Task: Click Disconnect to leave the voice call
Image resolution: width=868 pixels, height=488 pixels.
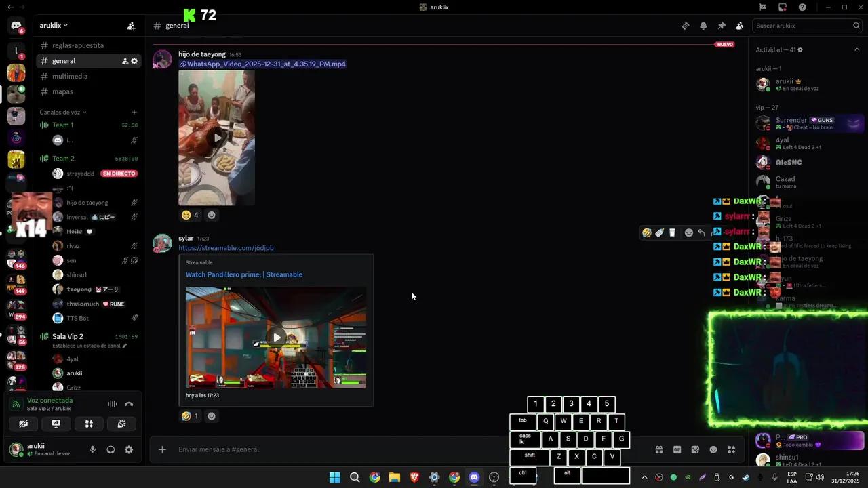Action: pyautogui.click(x=129, y=404)
